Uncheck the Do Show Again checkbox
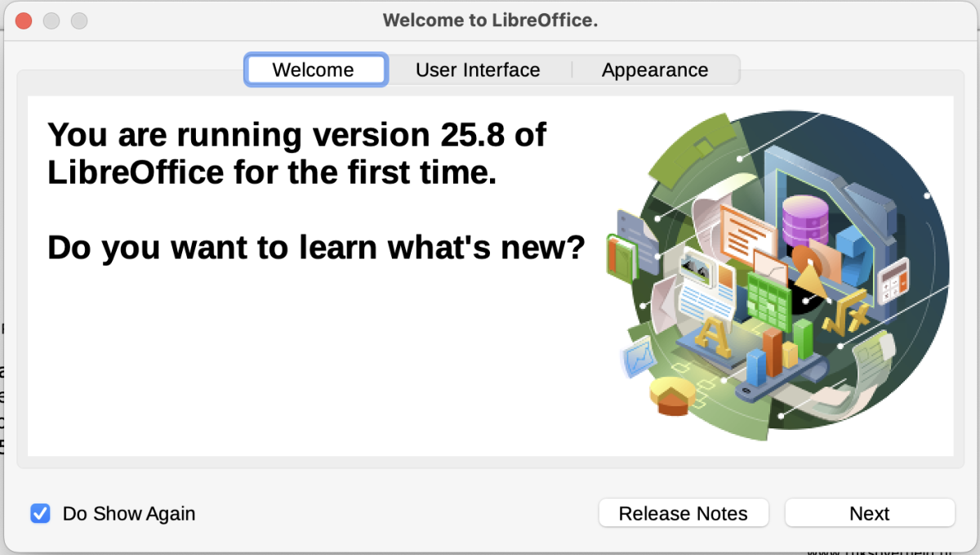The image size is (980, 555). tap(40, 513)
